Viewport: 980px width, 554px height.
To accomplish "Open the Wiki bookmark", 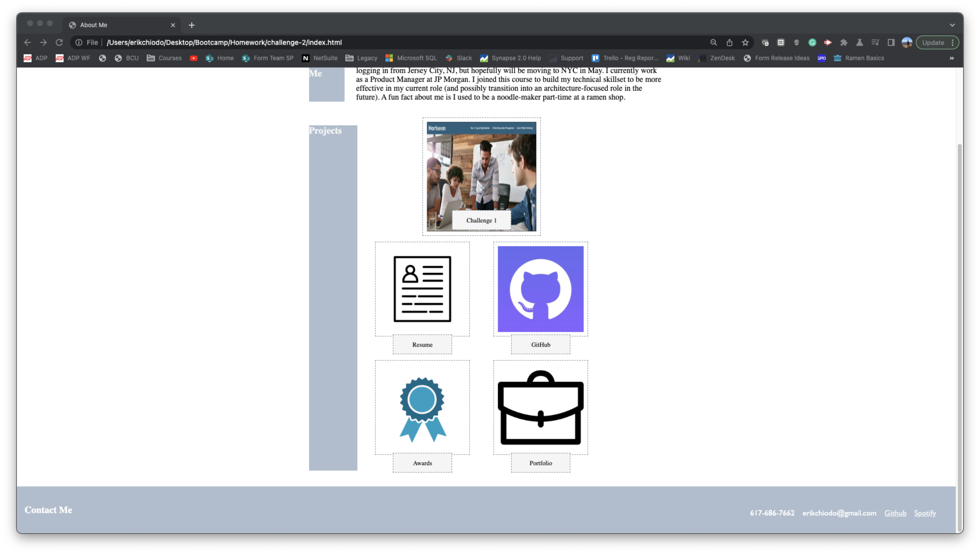I will pyautogui.click(x=678, y=58).
